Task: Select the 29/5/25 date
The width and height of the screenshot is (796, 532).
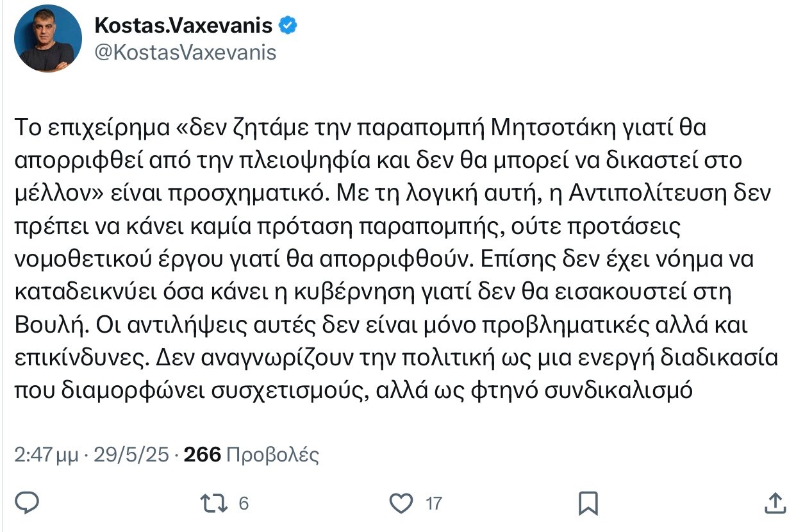Action: [131, 455]
